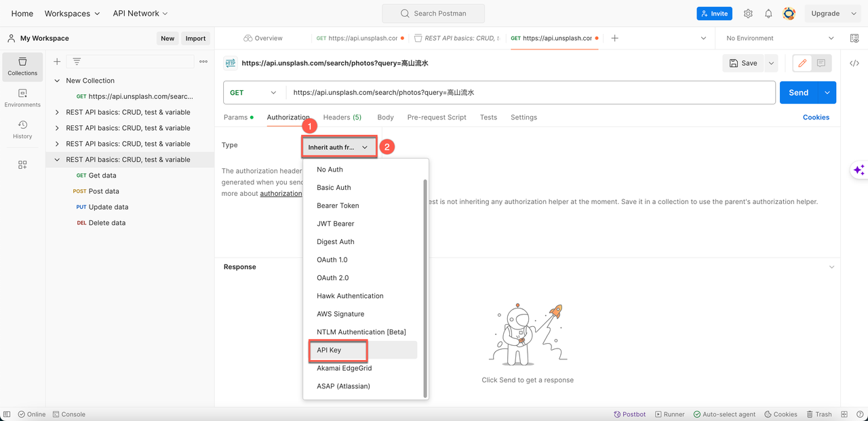Select Digest Auth option
This screenshot has height=421, width=868.
pyautogui.click(x=335, y=242)
